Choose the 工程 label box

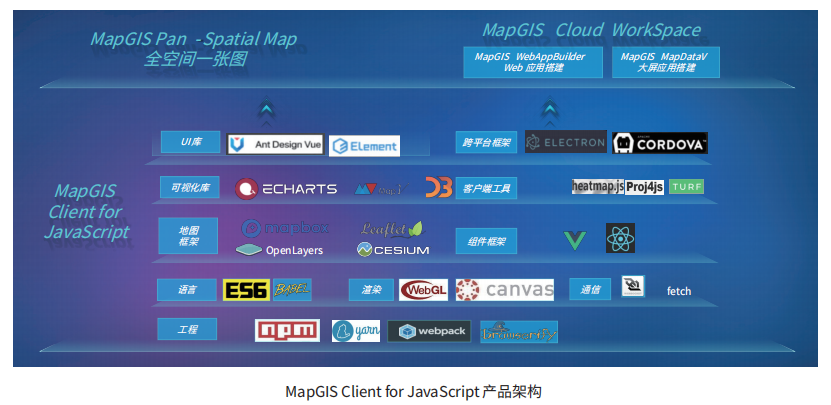(187, 329)
